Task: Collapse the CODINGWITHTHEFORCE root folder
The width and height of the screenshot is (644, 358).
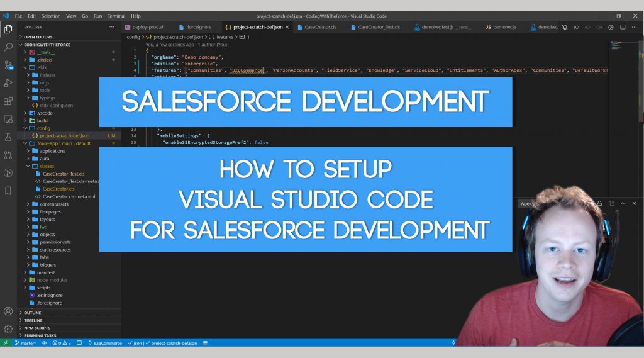Action: pos(47,45)
